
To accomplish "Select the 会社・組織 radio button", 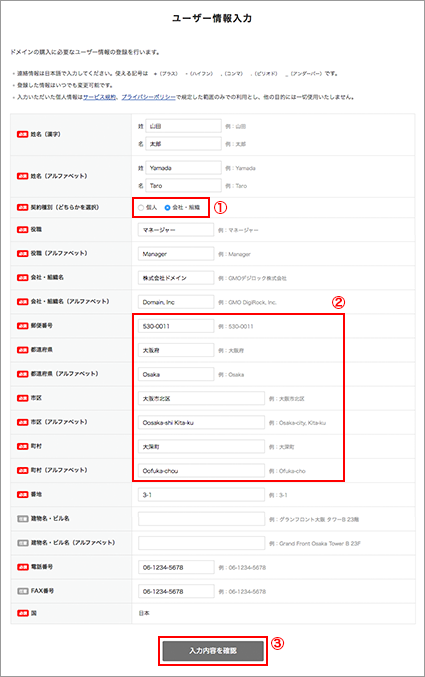I will [x=167, y=208].
